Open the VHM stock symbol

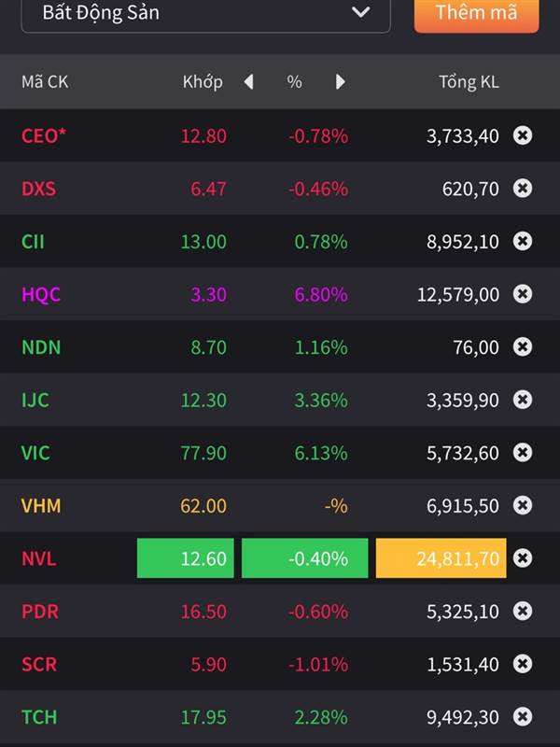click(x=41, y=505)
